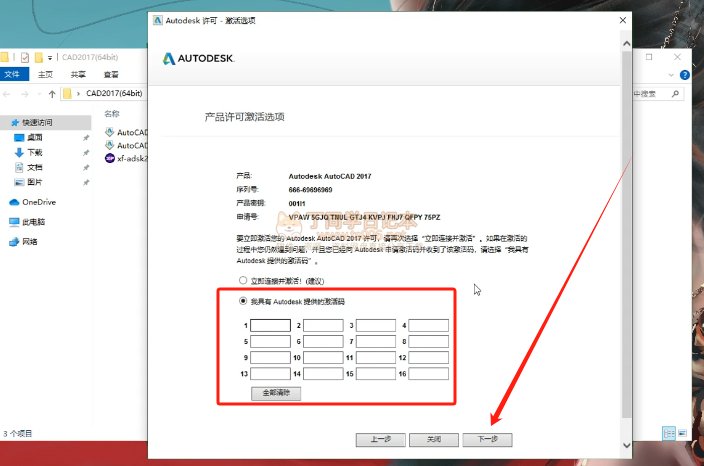The image size is (704, 466).
Task: Click the new folder icon in Explorer quick toolbar
Action: [x=39, y=57]
